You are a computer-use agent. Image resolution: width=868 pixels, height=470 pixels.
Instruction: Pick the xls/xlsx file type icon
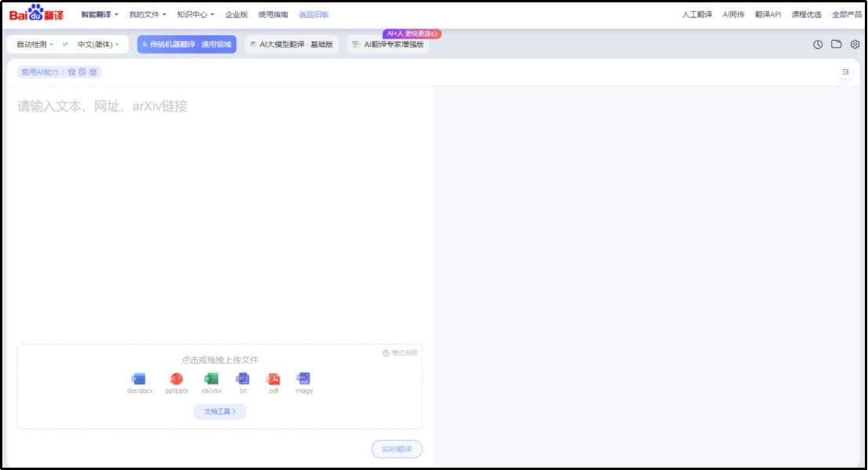211,379
